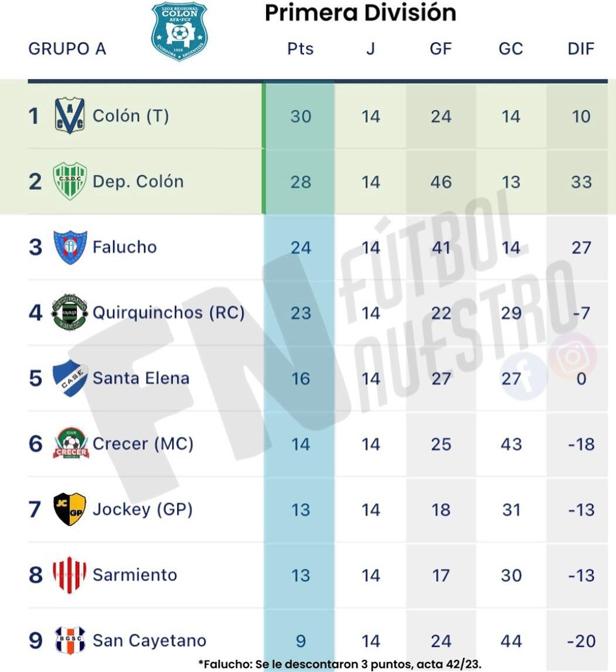Screen dimensions: 616x672
Task: Click the Dep. Colón green striped crest
Action: 70,181
